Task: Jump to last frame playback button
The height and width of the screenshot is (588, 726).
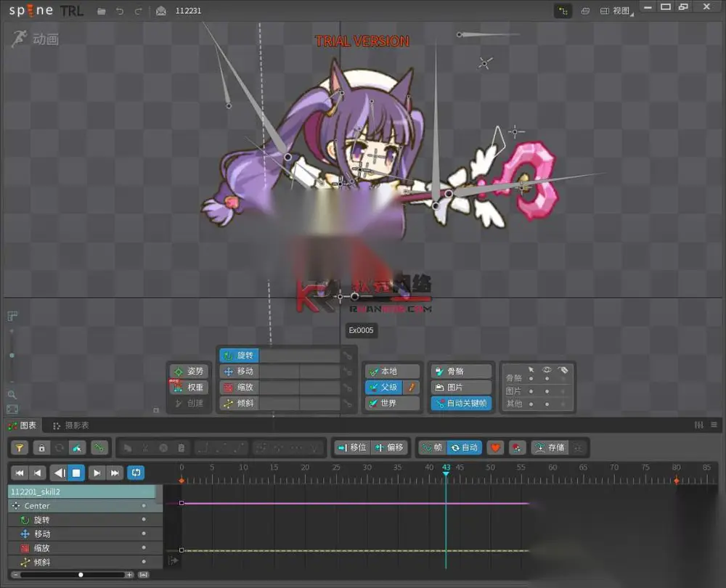Action: 115,473
